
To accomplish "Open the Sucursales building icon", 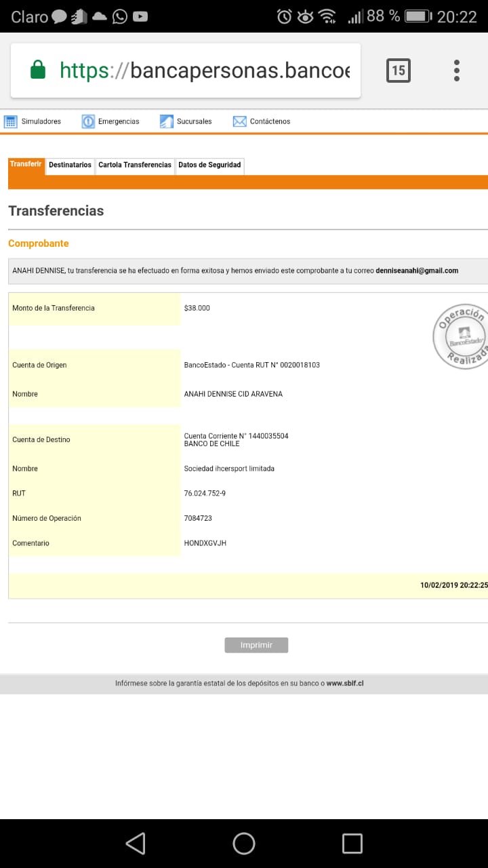I will [167, 121].
